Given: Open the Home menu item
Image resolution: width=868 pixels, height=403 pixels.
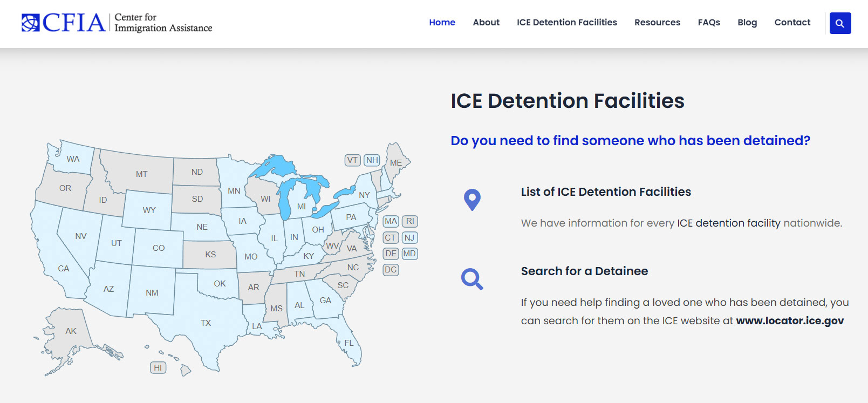Looking at the screenshot, I should coord(442,22).
